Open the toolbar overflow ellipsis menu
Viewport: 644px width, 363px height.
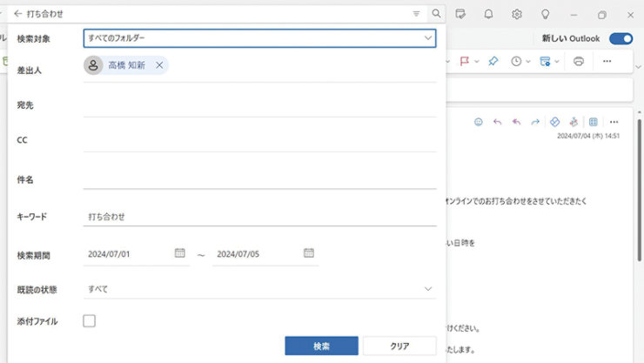click(607, 61)
